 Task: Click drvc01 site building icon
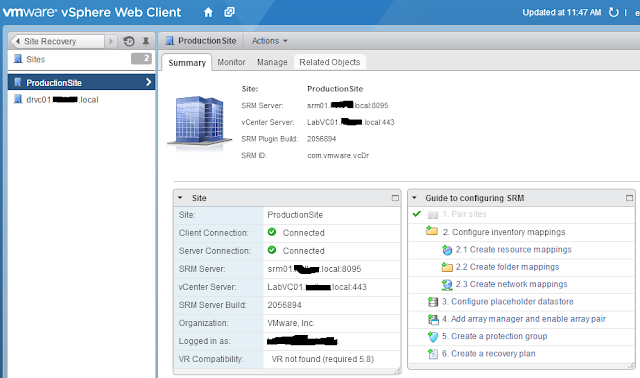[18, 99]
